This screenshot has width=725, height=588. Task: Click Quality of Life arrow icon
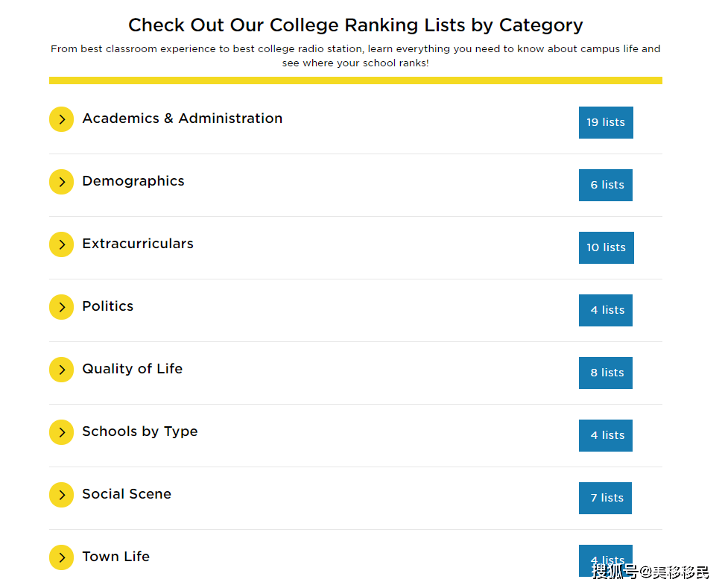click(62, 370)
